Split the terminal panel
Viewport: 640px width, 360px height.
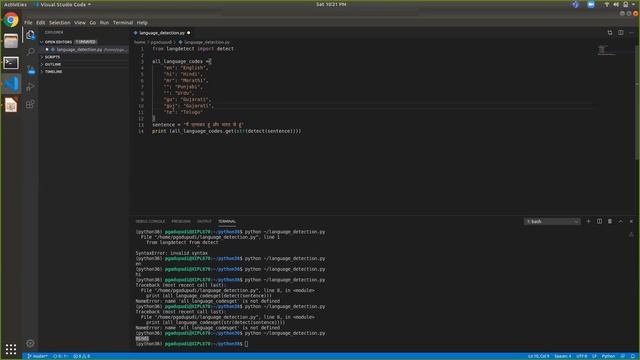click(x=599, y=221)
